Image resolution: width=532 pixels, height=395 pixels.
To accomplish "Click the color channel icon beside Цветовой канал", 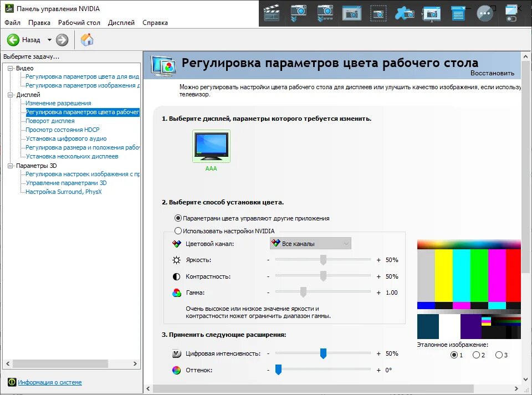I will pyautogui.click(x=177, y=243).
